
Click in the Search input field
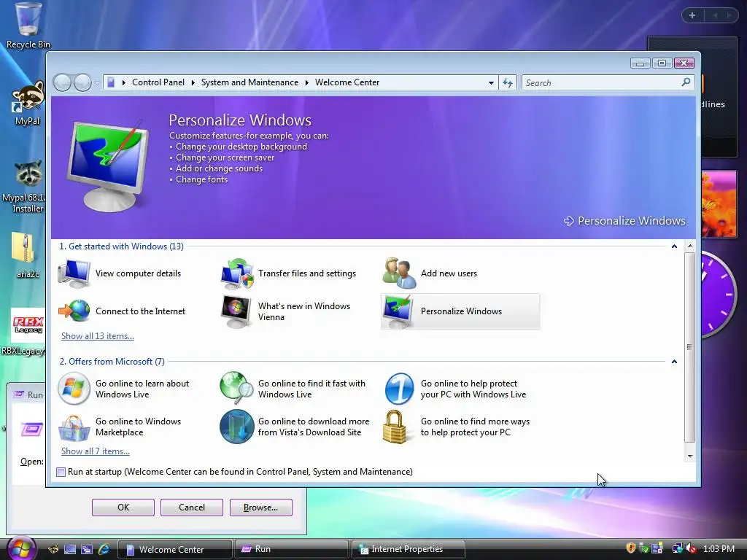tap(601, 83)
